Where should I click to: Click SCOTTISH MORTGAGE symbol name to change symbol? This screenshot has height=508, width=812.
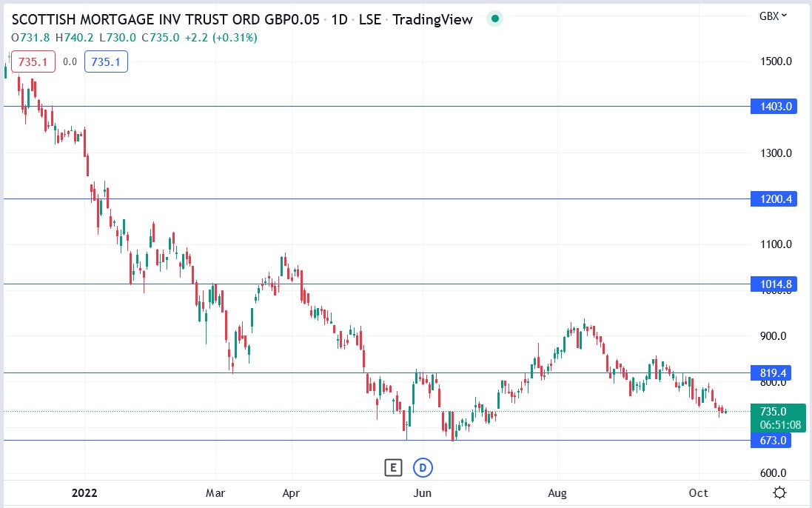111,20
